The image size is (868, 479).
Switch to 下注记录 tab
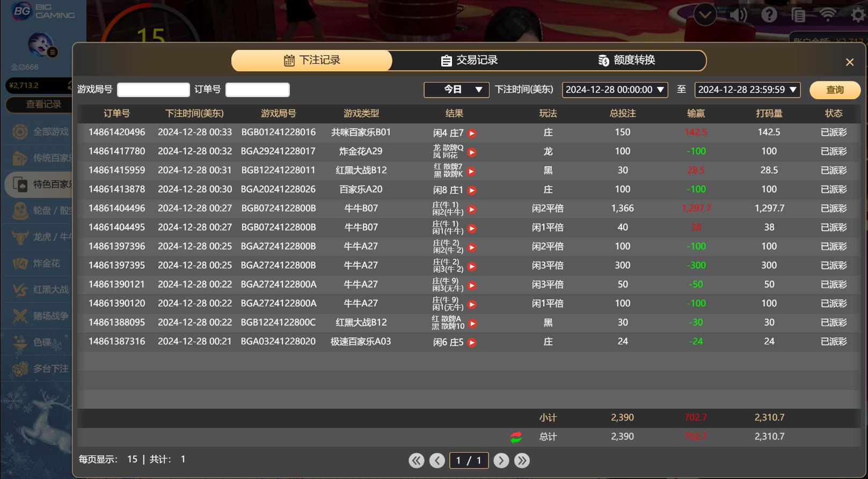tap(312, 61)
